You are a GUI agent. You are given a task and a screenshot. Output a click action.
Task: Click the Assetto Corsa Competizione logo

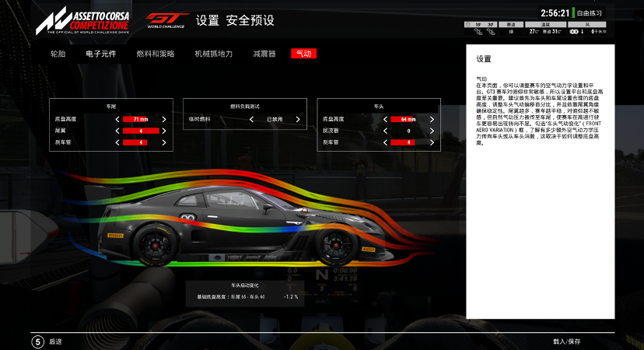coord(82,21)
